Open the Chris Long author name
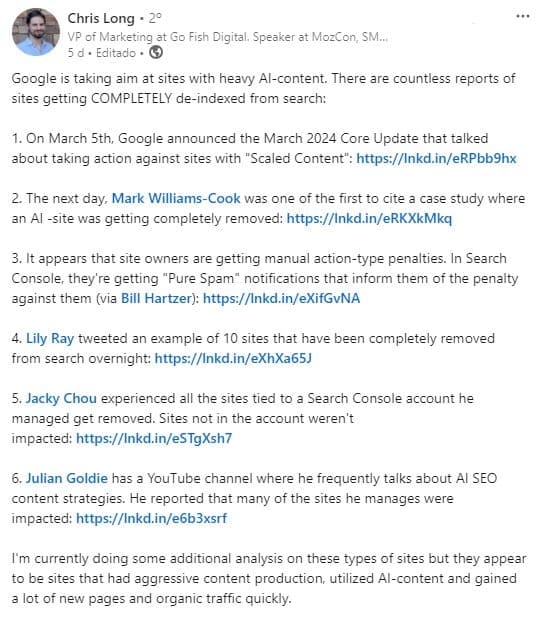549x619 pixels. (x=101, y=18)
